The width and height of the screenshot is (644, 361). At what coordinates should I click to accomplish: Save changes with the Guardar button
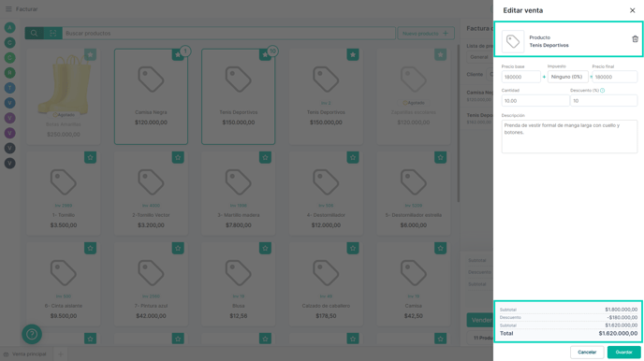tap(623, 353)
